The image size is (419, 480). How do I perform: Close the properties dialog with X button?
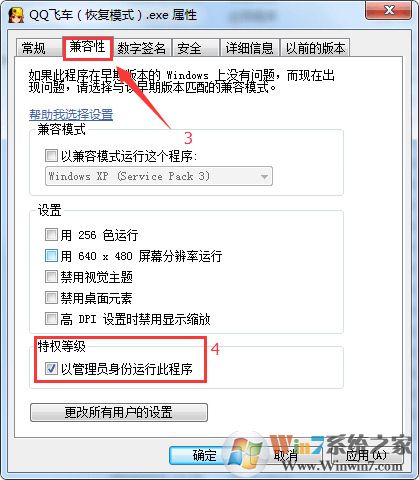pyautogui.click(x=389, y=10)
